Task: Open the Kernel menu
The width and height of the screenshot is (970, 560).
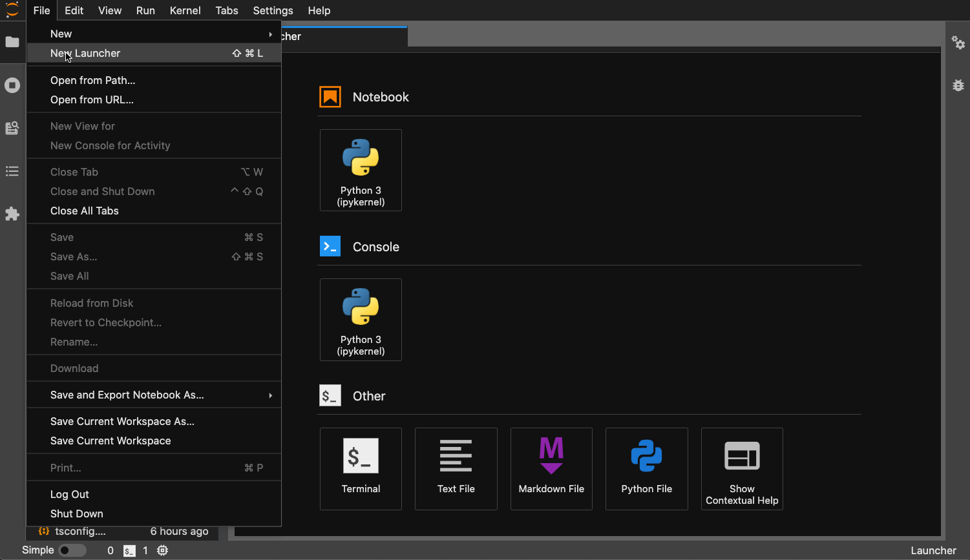Action: click(185, 10)
